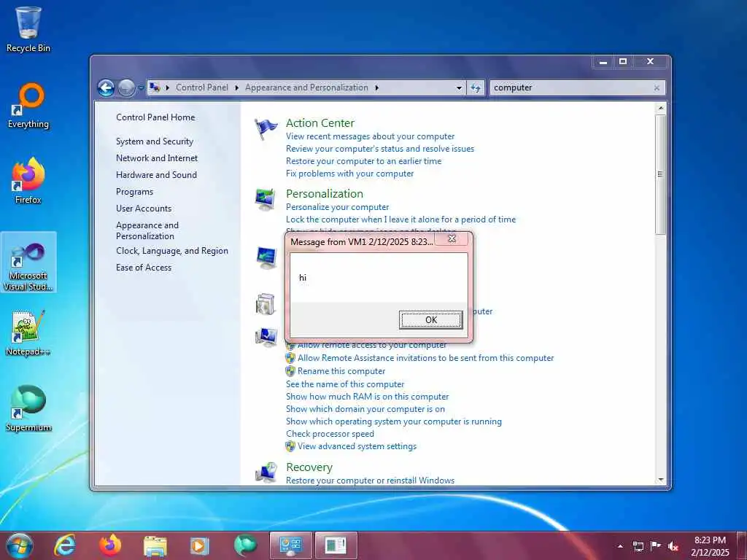
Task: Click the shield icon beside View advanced system settings
Action: (290, 446)
